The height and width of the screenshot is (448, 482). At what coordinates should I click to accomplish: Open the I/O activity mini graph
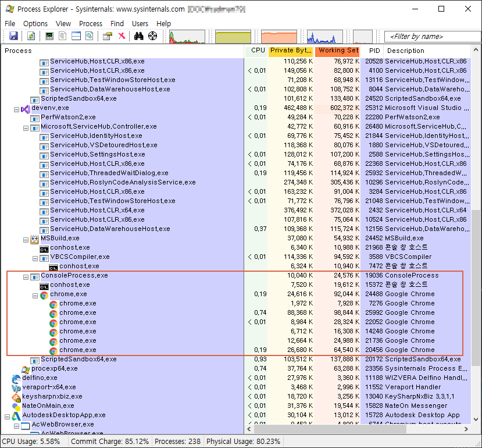tap(325, 37)
